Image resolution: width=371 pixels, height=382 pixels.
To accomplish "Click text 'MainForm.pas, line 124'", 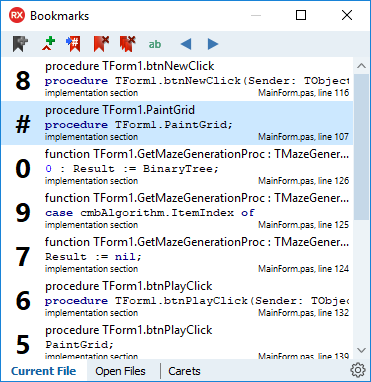I will [x=304, y=269].
